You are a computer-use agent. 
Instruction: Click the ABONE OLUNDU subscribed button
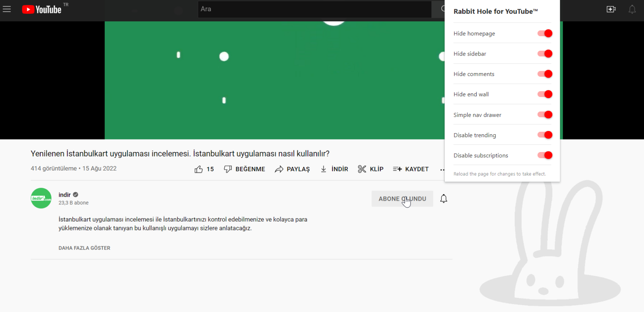[x=402, y=199]
